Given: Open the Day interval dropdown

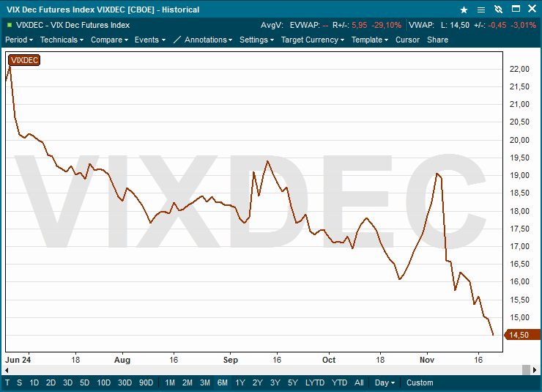Looking at the screenshot, I should pyautogui.click(x=385, y=382).
